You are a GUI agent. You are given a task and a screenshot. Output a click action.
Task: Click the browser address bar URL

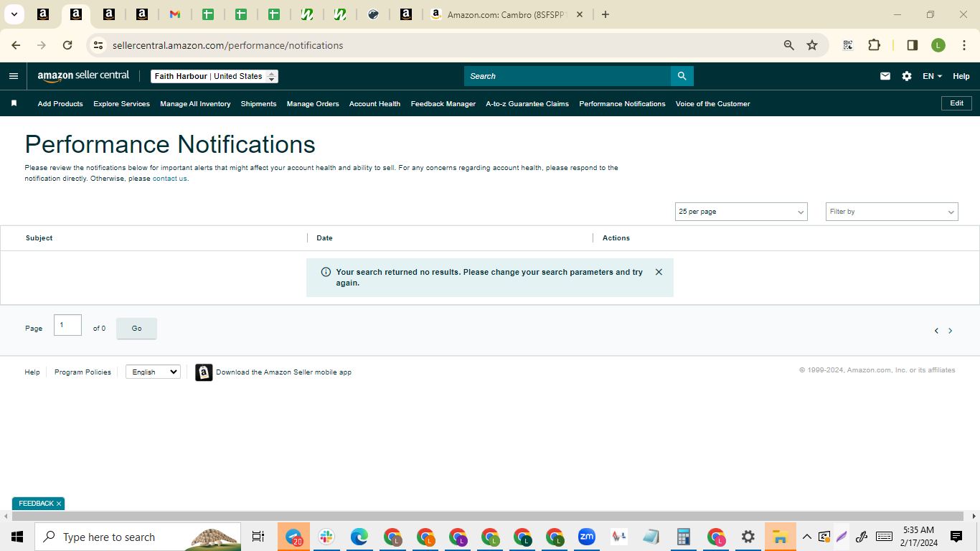point(228,45)
